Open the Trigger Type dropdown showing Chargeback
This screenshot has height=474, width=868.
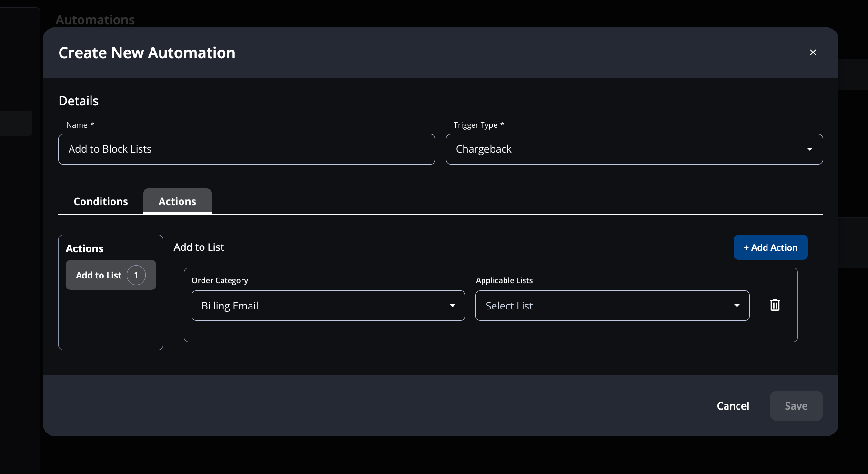coord(634,149)
